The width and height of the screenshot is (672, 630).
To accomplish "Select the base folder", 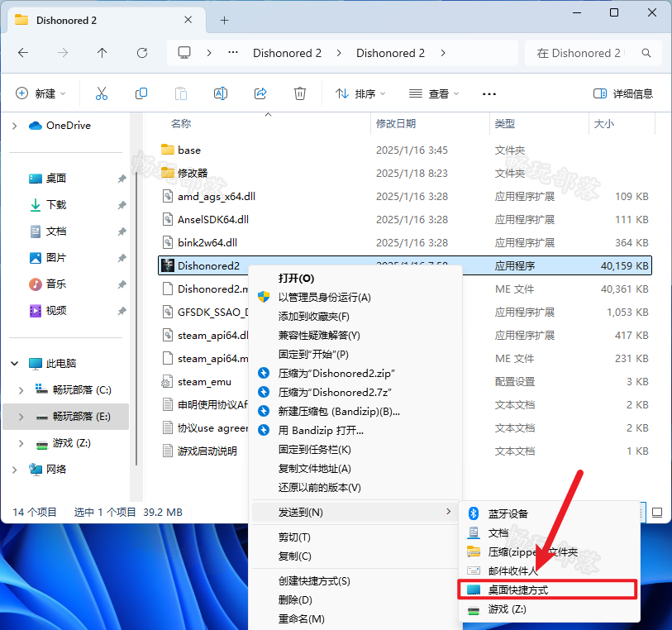I will [189, 150].
